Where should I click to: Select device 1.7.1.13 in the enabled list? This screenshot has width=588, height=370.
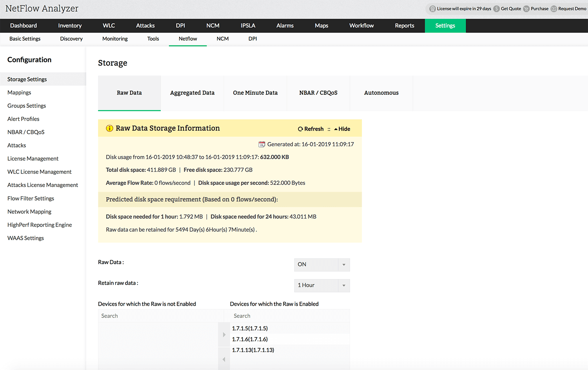click(252, 350)
